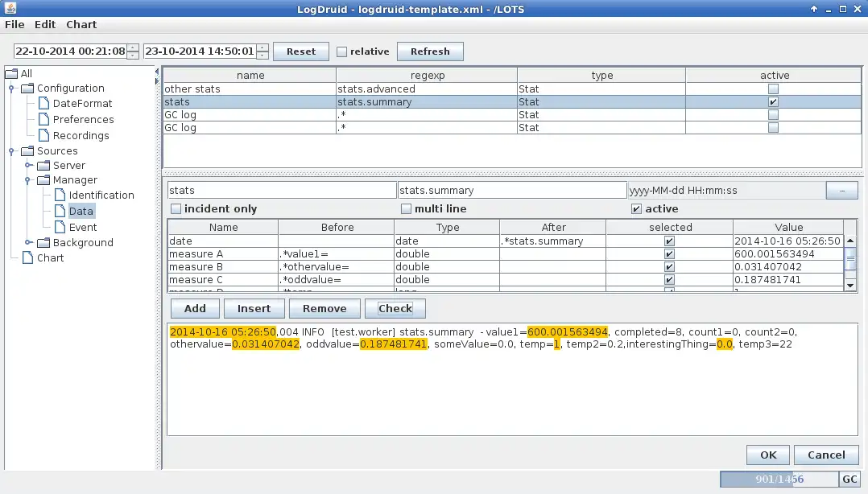Viewport: 868px width, 494px height.
Task: Run garbage collection with GC button
Action: [849, 479]
